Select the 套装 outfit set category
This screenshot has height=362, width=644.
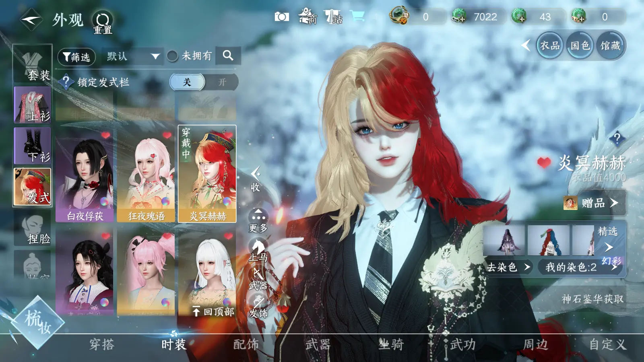33,64
